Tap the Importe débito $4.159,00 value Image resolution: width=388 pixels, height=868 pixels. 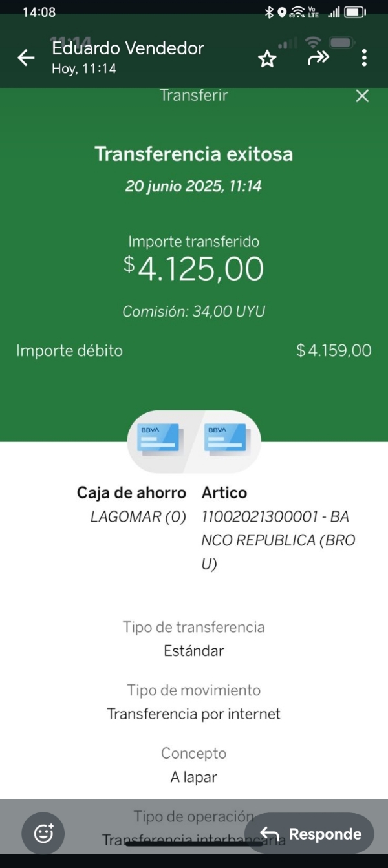coord(334,351)
